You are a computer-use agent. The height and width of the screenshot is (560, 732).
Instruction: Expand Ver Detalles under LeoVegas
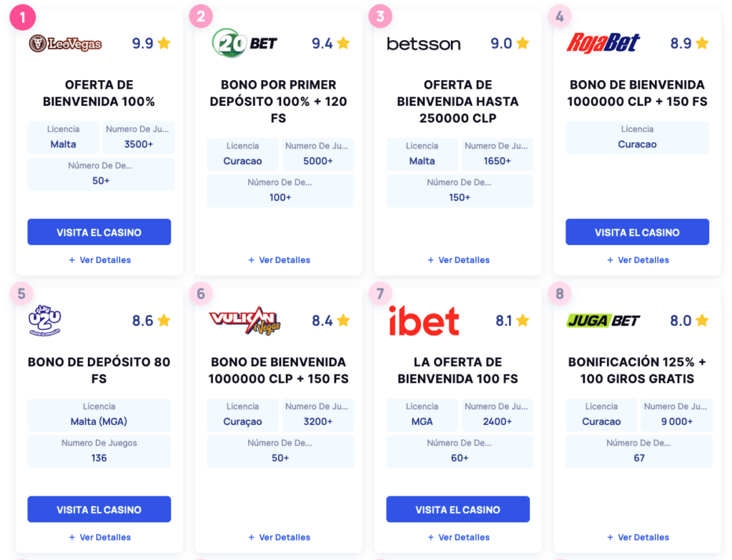[100, 260]
